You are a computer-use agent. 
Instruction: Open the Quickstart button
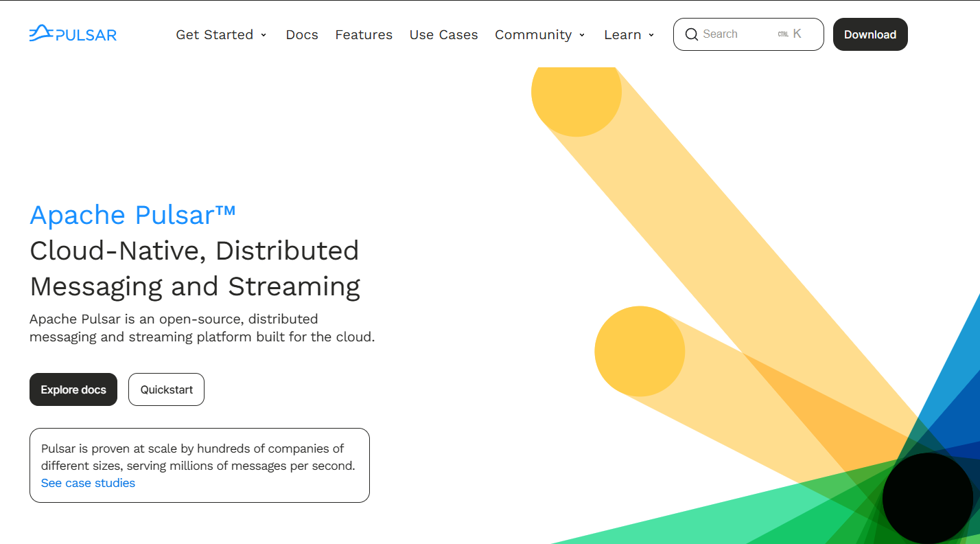167,389
